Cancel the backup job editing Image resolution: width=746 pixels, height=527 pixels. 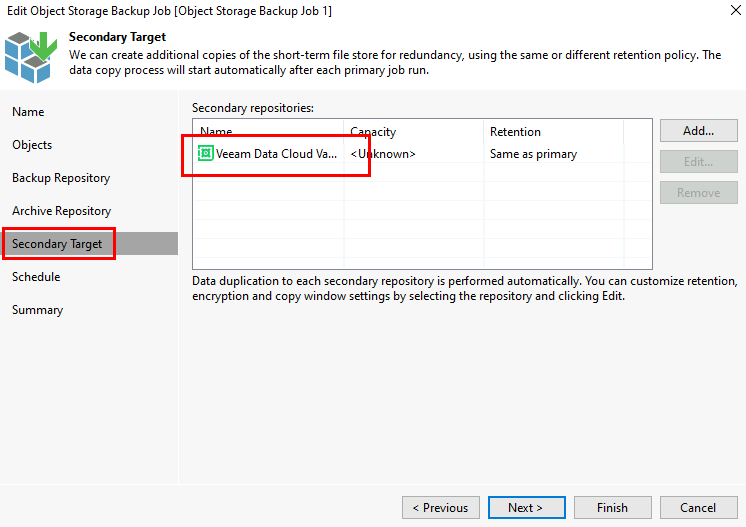[698, 507]
